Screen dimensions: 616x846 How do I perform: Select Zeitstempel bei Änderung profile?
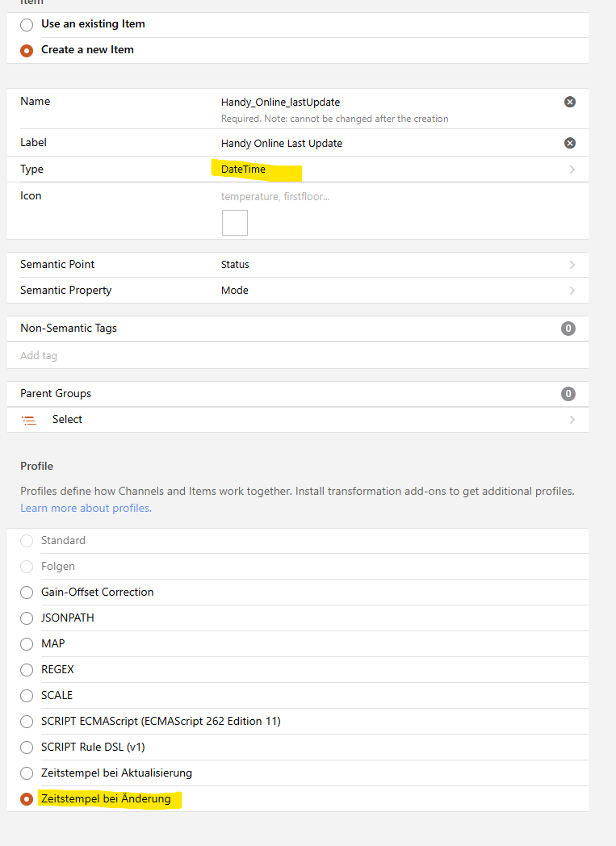click(x=27, y=799)
